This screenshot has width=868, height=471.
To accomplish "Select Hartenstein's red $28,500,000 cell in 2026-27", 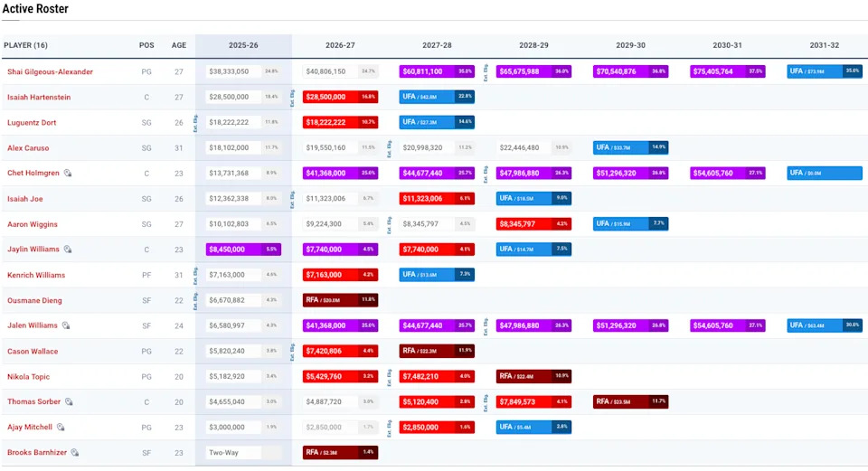I will (340, 98).
